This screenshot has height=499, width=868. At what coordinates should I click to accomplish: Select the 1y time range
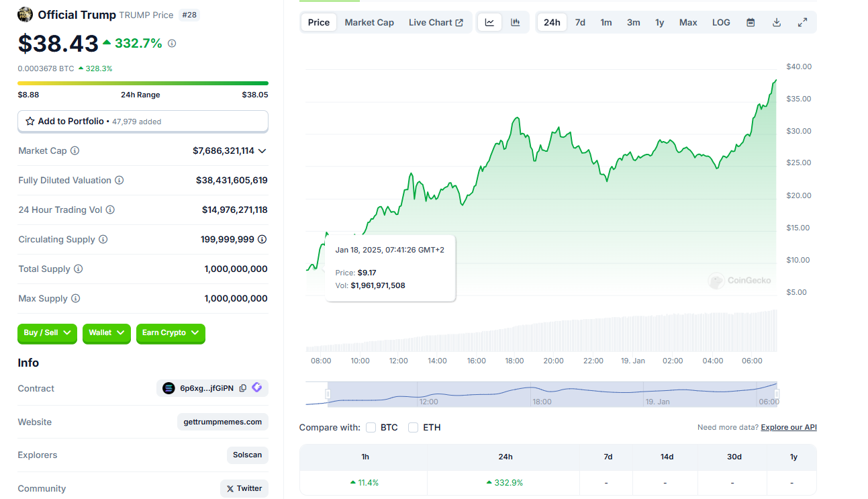[x=660, y=22]
